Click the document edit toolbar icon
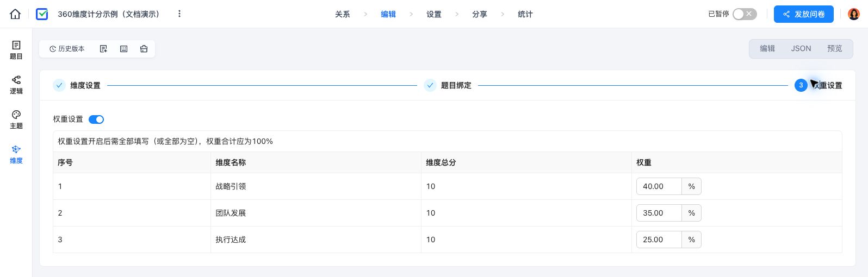The height and width of the screenshot is (277, 868). pos(103,49)
